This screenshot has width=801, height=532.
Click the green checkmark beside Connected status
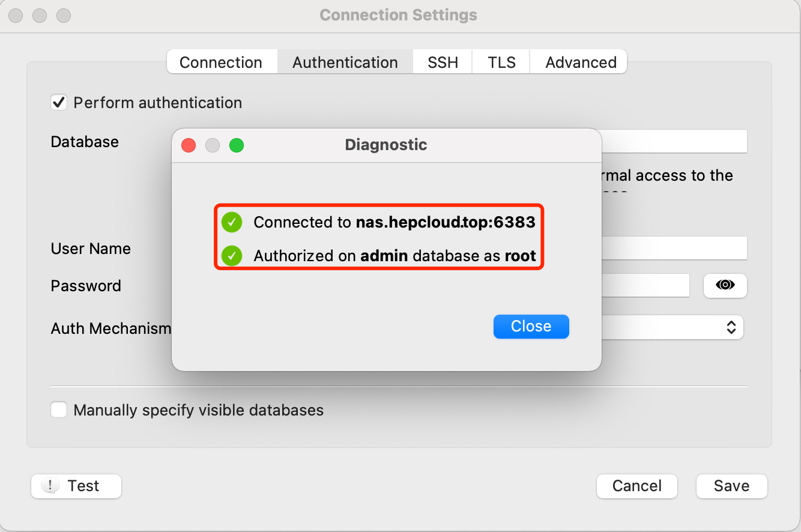[x=231, y=222]
